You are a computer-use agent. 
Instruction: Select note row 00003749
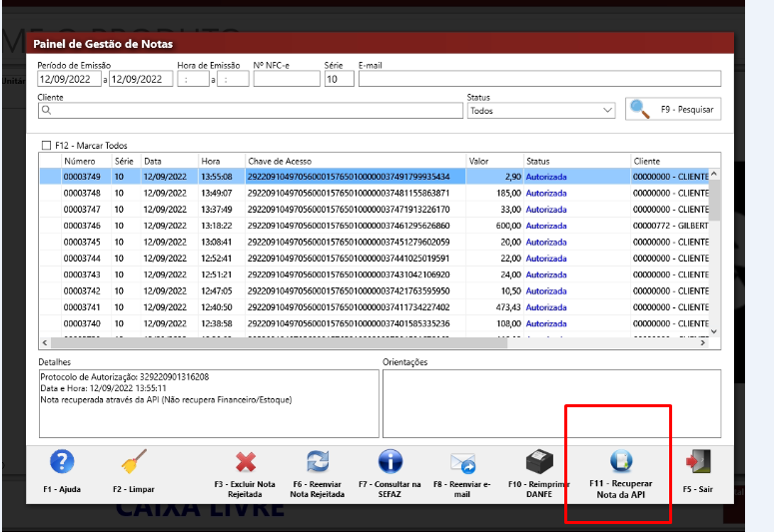375,177
